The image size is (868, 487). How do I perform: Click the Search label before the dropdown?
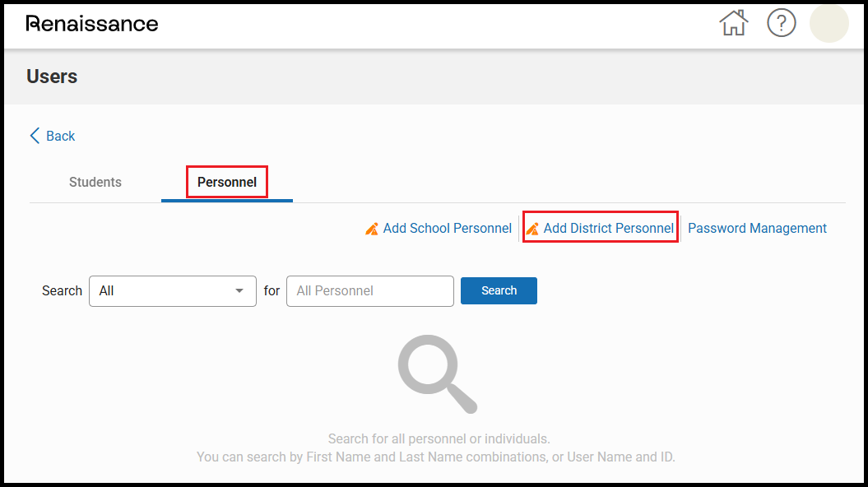pyautogui.click(x=62, y=290)
